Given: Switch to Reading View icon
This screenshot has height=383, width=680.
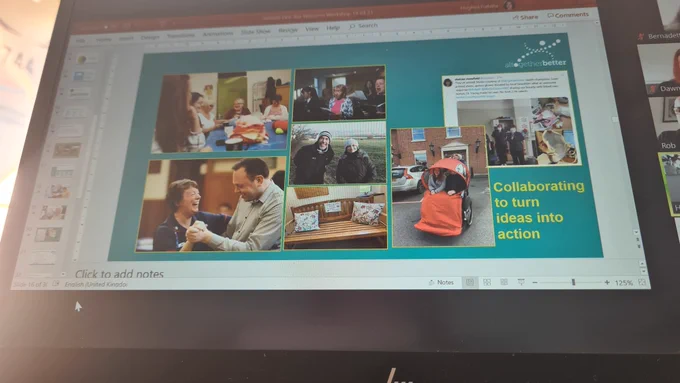Looking at the screenshot, I should 504,282.
